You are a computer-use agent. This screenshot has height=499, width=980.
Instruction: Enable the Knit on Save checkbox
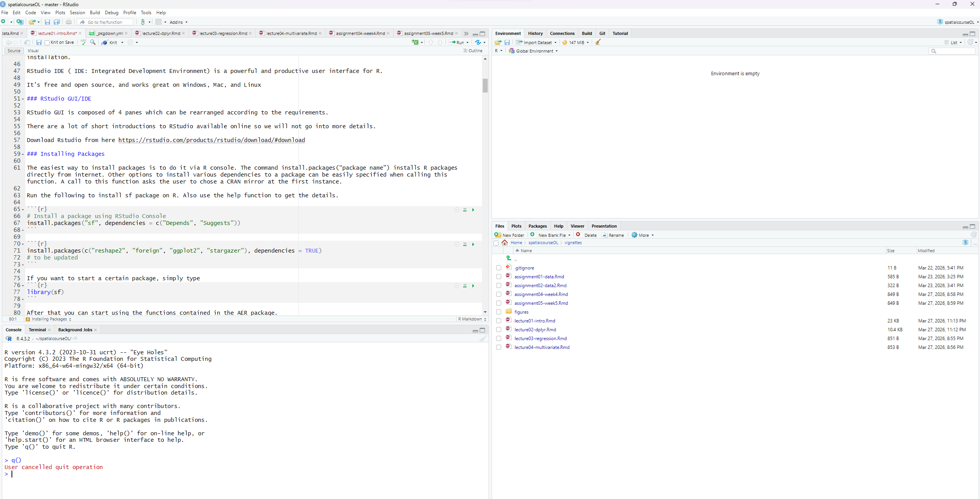coord(47,43)
